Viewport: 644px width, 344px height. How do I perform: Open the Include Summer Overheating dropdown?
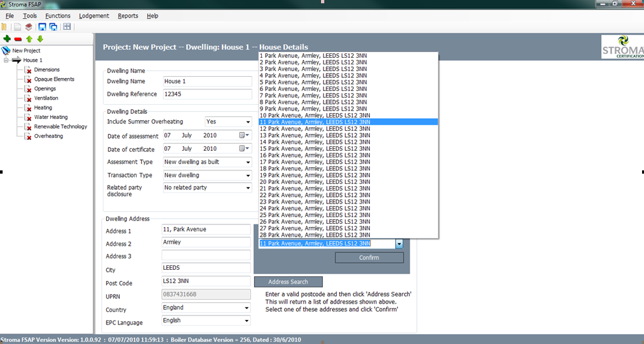pos(247,122)
